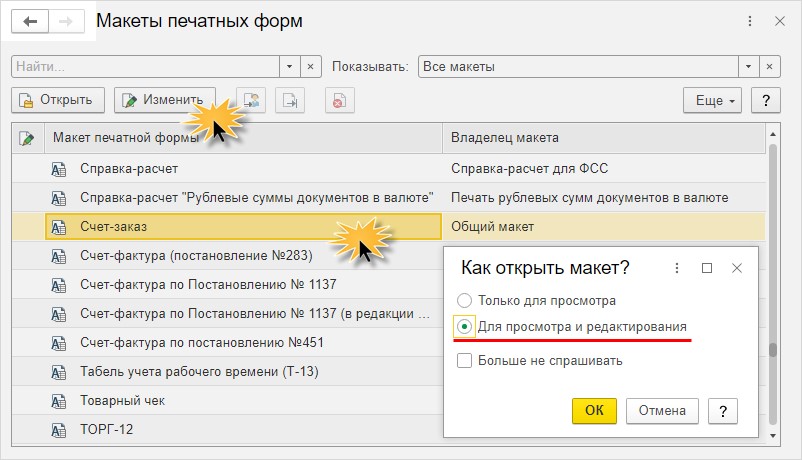Click document icon of Счет-фактура по постановлению №451
This screenshot has width=802, height=460.
58,343
